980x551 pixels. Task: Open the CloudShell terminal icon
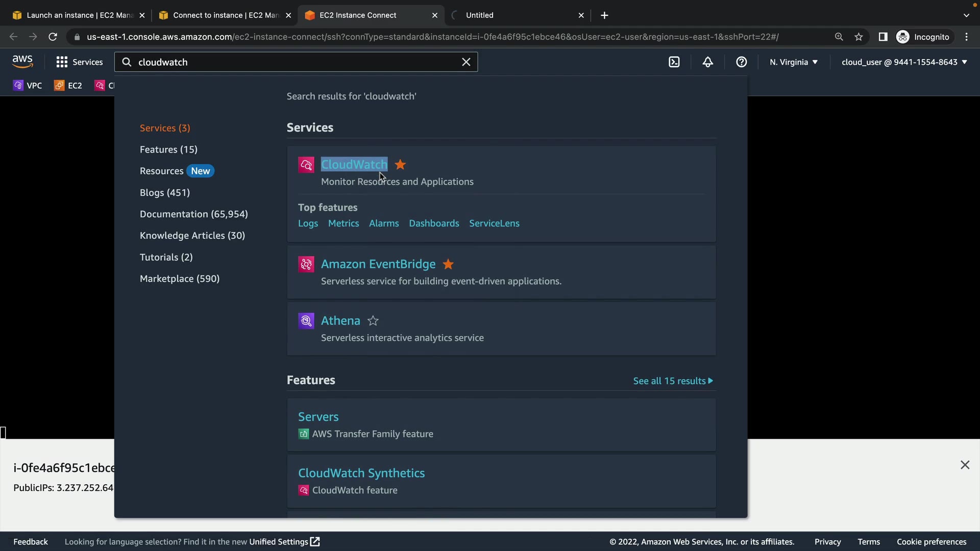[674, 62]
